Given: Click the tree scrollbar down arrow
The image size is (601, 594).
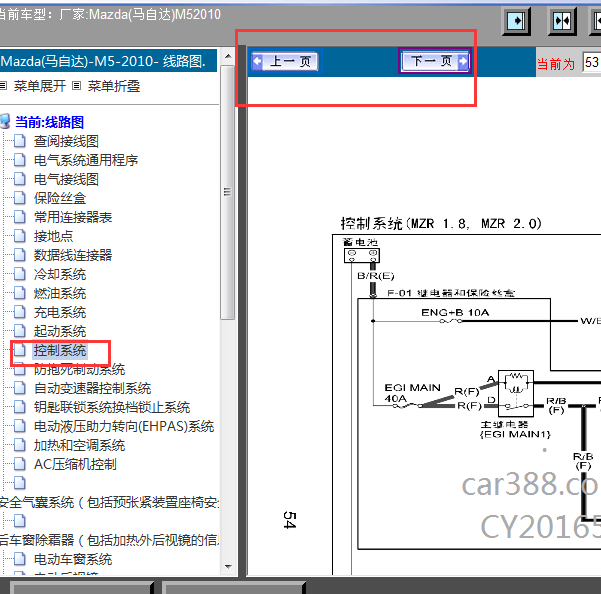Looking at the screenshot, I should [x=228, y=567].
